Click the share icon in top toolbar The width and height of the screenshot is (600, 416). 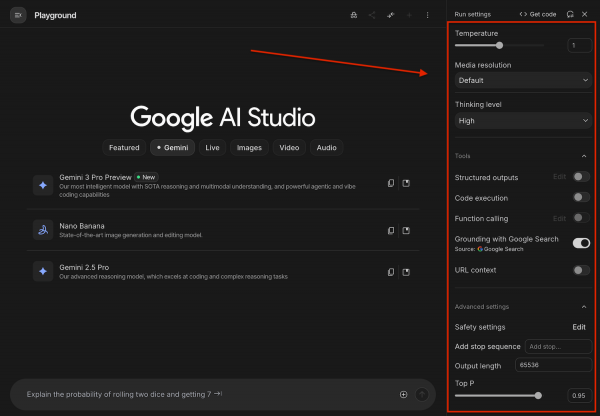(372, 15)
